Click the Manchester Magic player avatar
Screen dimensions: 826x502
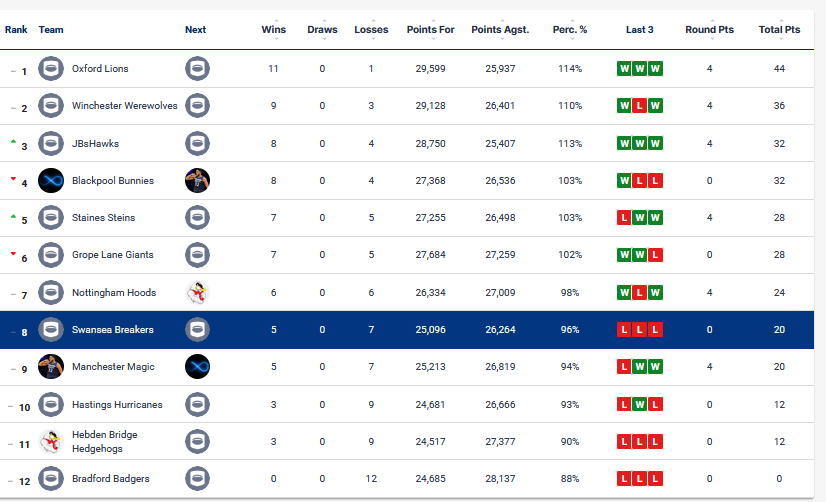click(51, 367)
